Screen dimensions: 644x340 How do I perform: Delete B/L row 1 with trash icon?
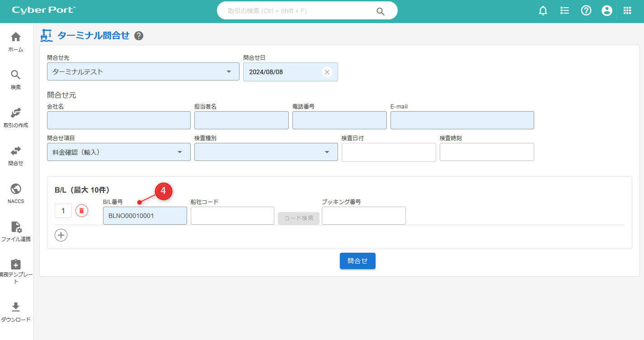click(82, 211)
